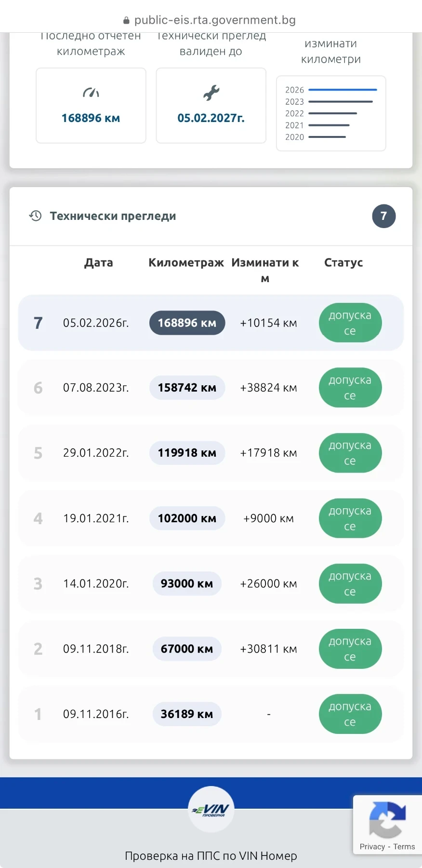
Task: Click the Километраж column header
Action: pyautogui.click(x=186, y=263)
